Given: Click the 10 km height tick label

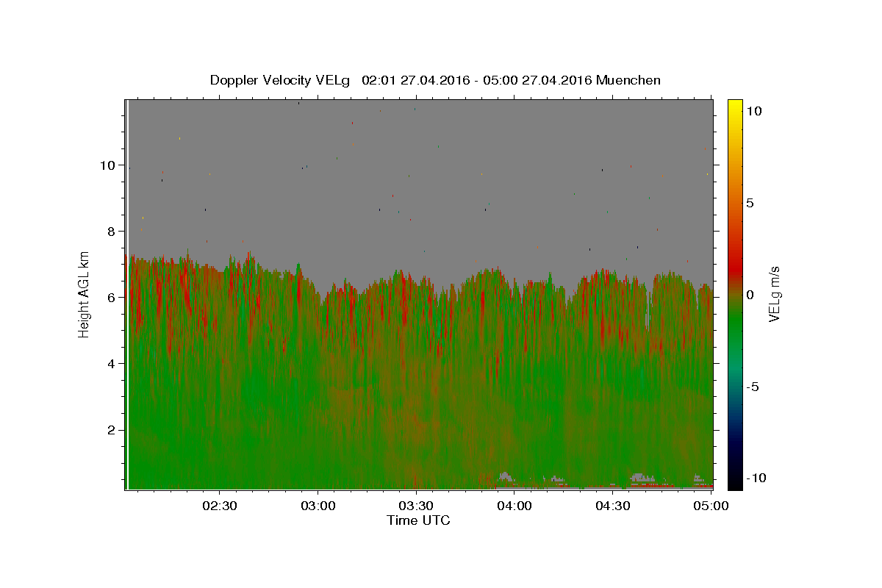Looking at the screenshot, I should pyautogui.click(x=107, y=165).
